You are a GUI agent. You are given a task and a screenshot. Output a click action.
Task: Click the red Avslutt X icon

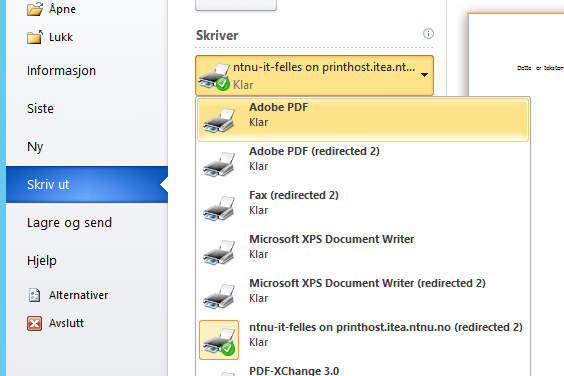pos(35,323)
